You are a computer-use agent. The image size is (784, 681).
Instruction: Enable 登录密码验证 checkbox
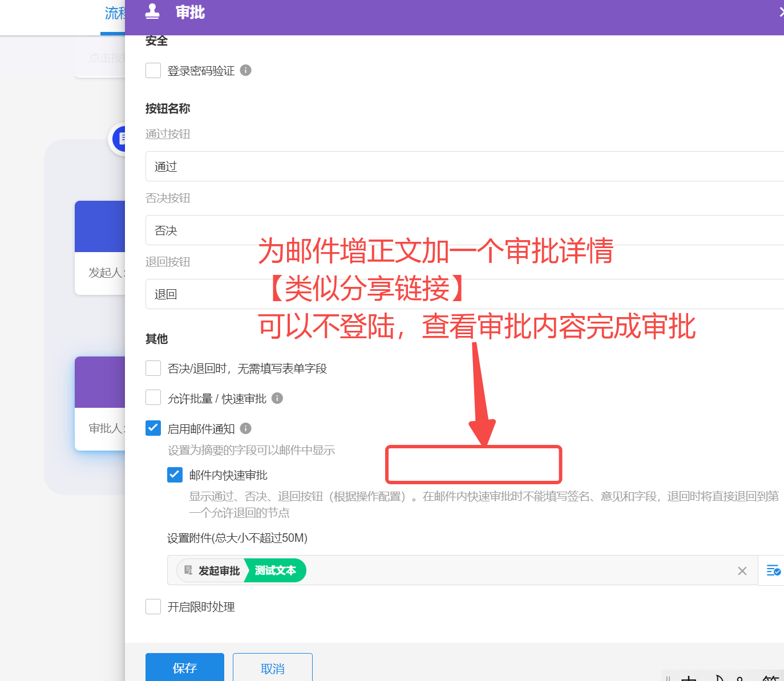coord(153,70)
